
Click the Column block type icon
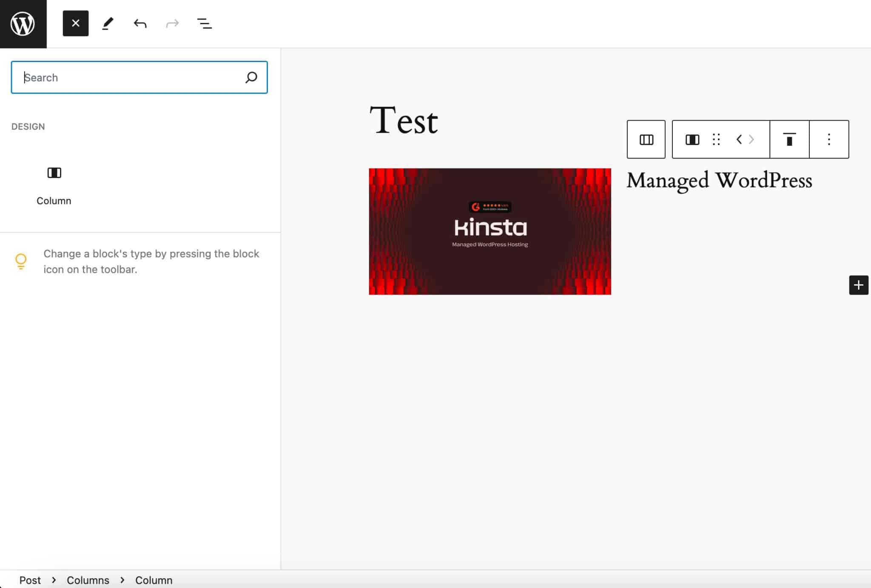point(692,139)
